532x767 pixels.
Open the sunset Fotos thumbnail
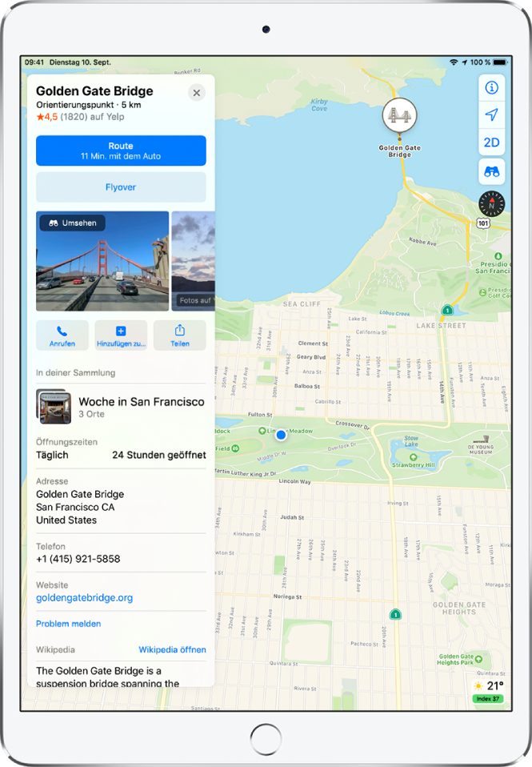[193, 261]
